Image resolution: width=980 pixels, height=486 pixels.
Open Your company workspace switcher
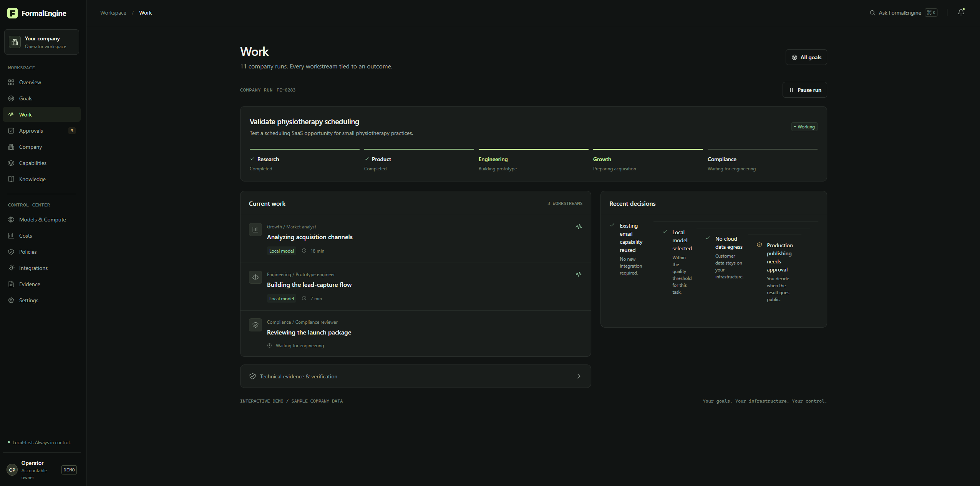pyautogui.click(x=41, y=42)
